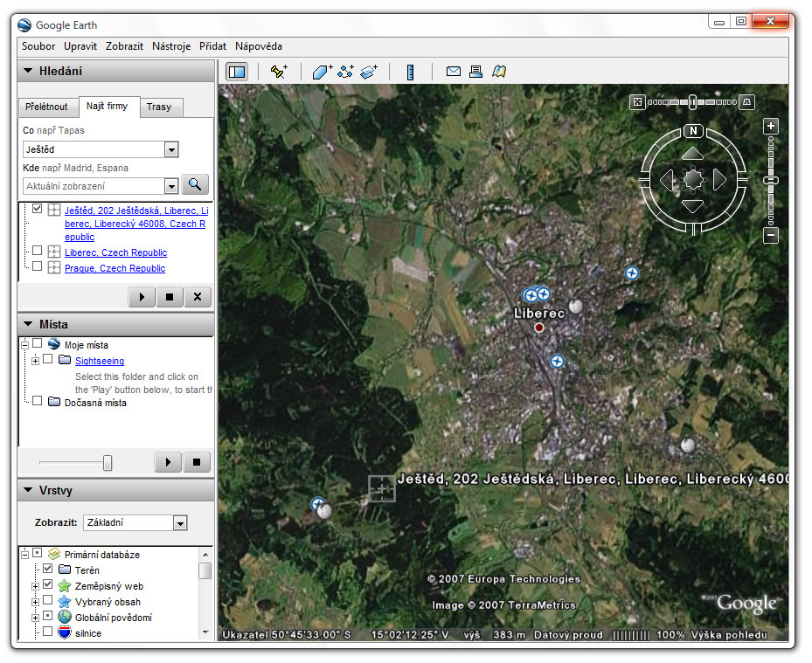
Task: Stop the search results tour
Action: [170, 297]
